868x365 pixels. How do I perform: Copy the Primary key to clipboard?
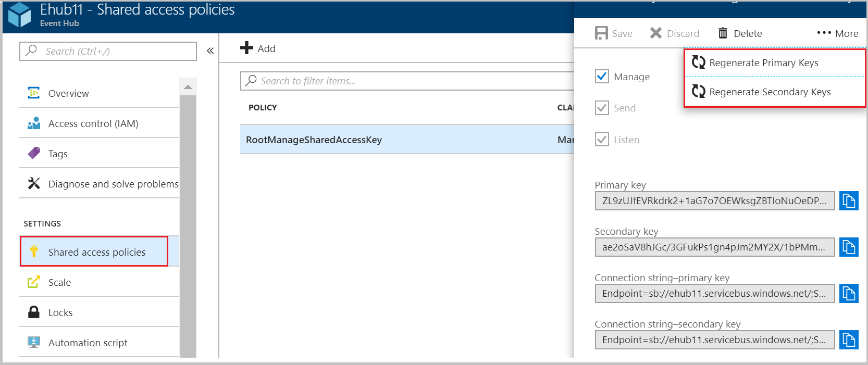[x=849, y=201]
